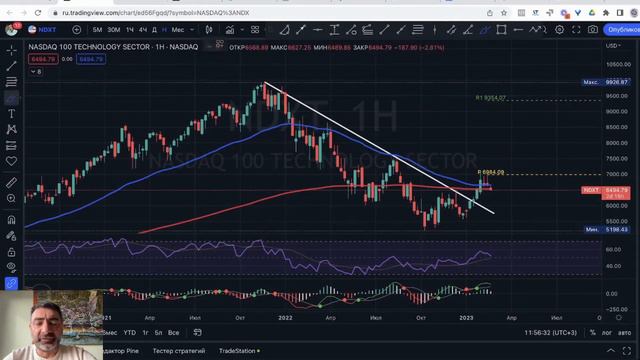This screenshot has height=360, width=640.
Task: Select the horizontal ray tool
Action: (518, 30)
